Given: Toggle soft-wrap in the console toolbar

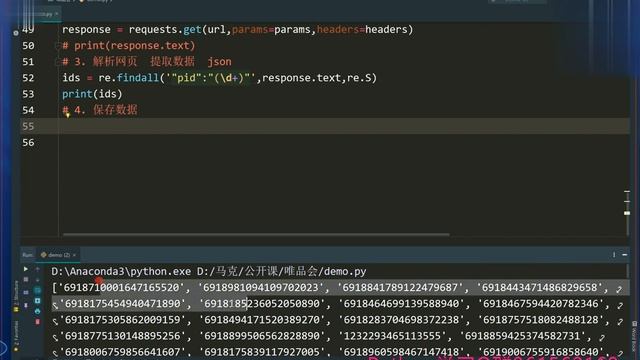Looking at the screenshot, I should click(38, 290).
